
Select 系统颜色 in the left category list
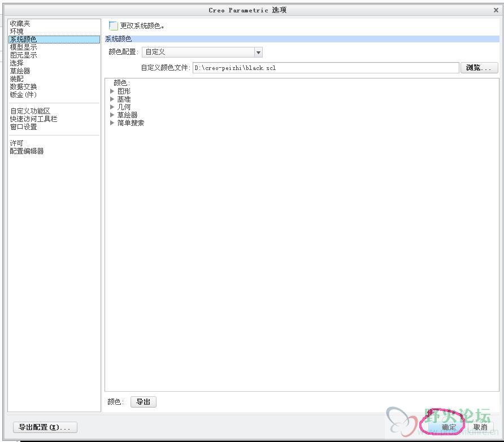[54, 39]
